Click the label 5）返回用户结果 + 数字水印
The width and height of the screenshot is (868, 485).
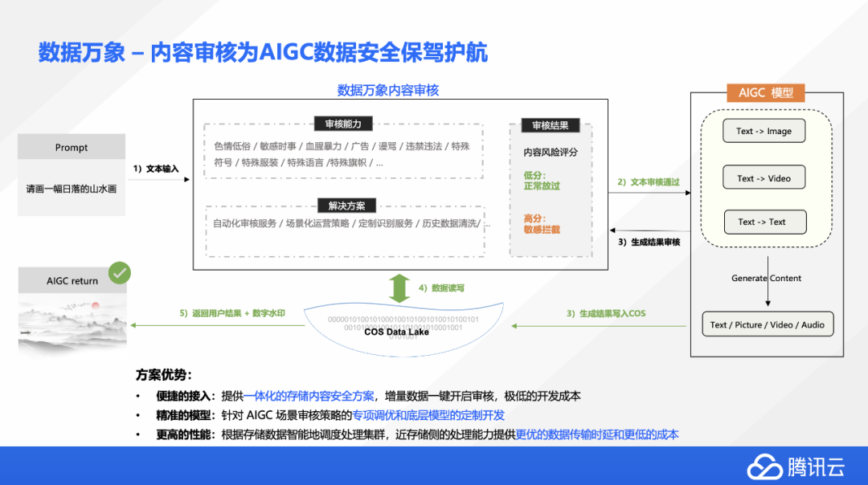[232, 313]
